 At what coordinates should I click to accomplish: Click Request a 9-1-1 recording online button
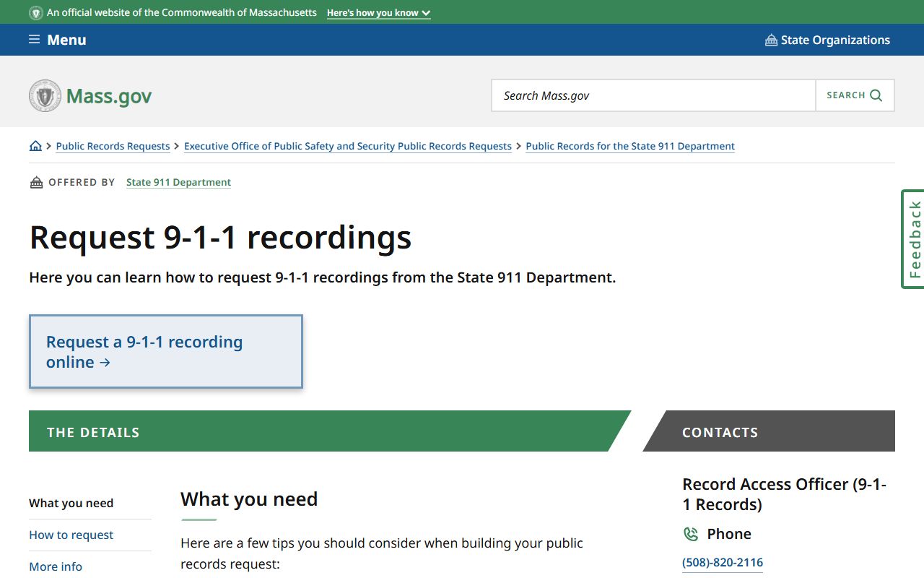[166, 352]
